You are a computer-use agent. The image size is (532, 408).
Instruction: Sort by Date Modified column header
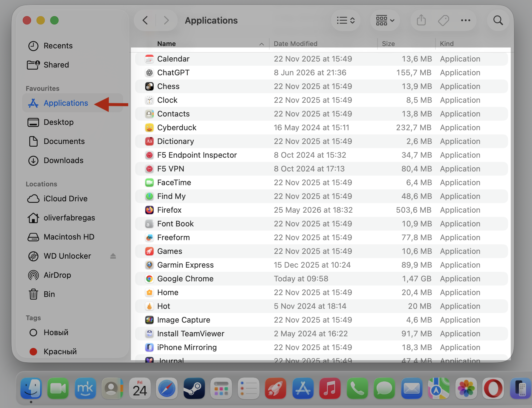tap(295, 44)
